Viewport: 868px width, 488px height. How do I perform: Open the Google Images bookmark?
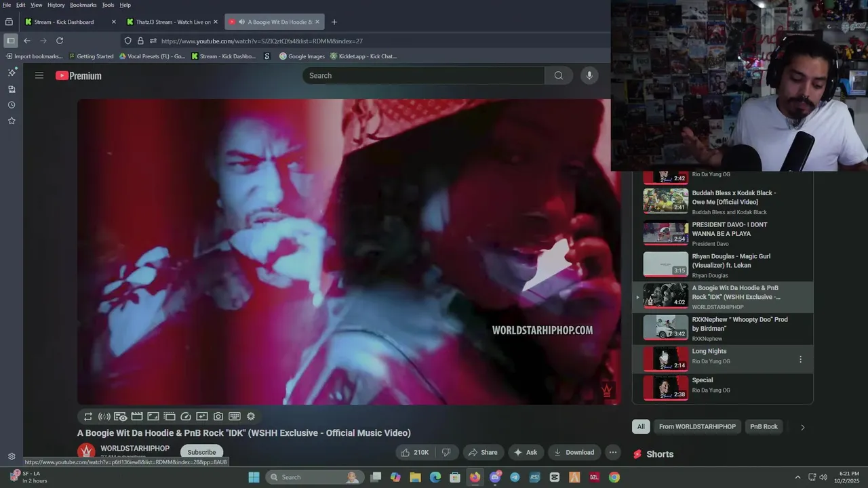coord(302,56)
